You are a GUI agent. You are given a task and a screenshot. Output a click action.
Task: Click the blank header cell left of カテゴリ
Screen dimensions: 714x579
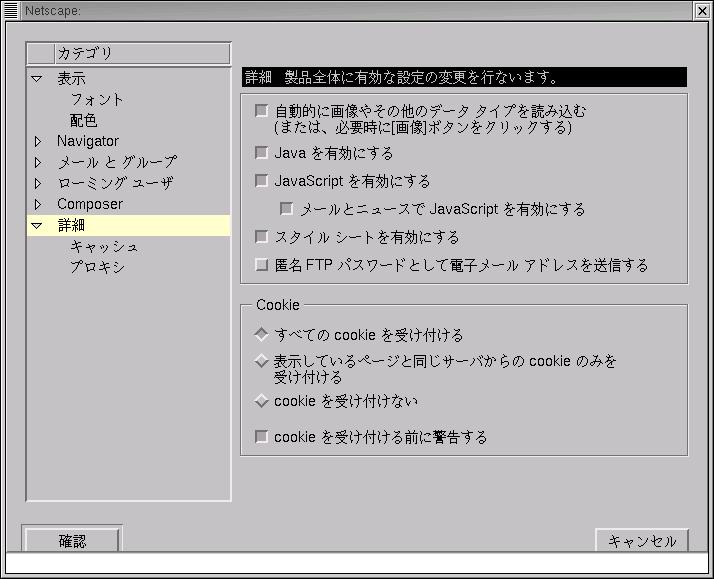point(41,54)
